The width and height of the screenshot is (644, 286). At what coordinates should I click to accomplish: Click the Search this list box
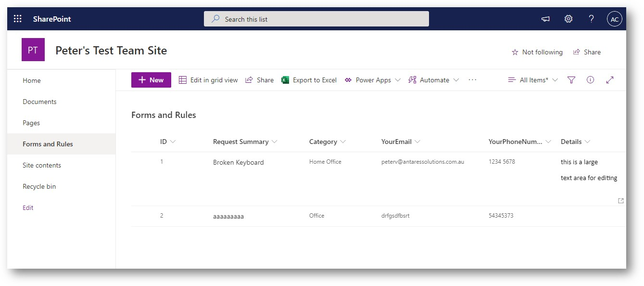point(316,19)
